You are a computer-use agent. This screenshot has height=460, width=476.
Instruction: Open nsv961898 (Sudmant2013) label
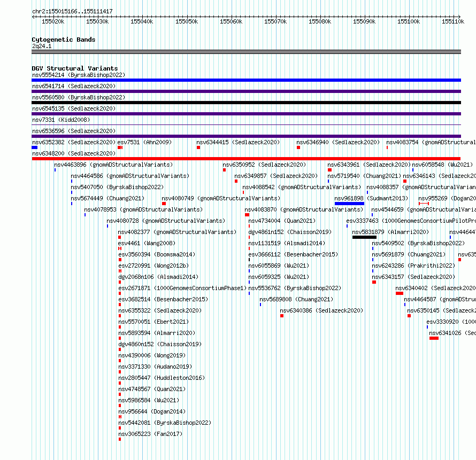(371, 198)
